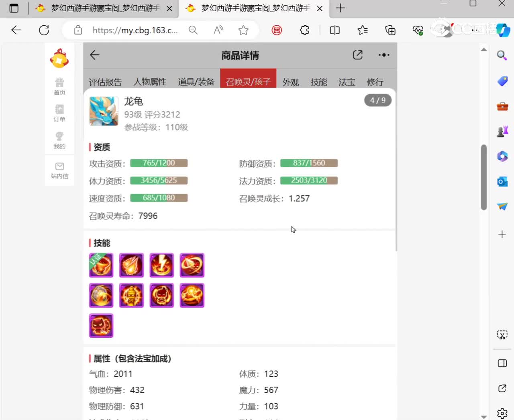514x420 pixels.
Task: Switch to the 技能 tab
Action: pos(319,82)
